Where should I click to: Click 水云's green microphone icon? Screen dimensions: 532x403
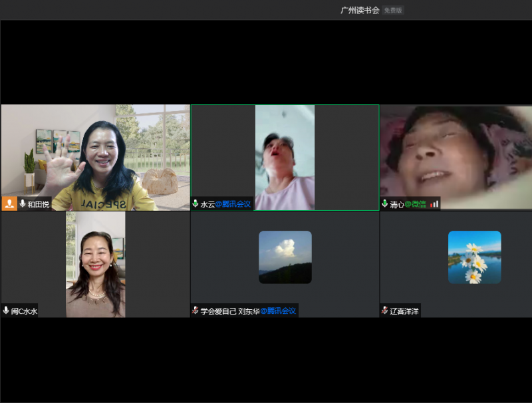196,204
